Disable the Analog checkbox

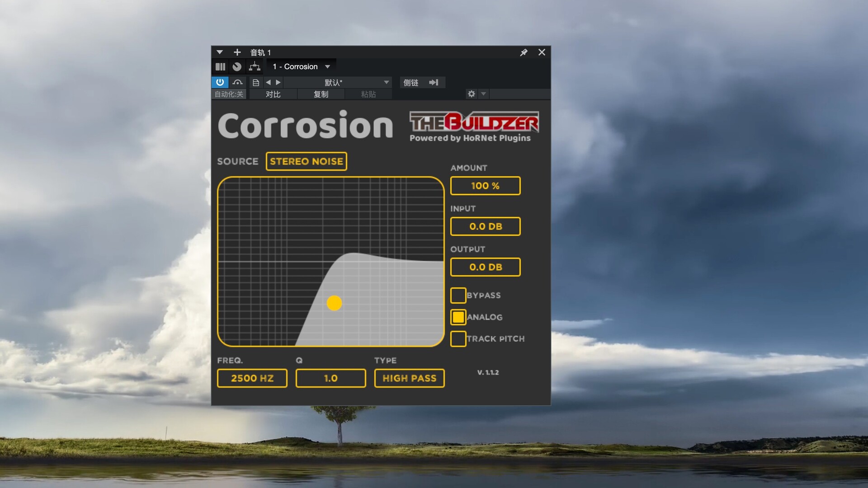(458, 317)
